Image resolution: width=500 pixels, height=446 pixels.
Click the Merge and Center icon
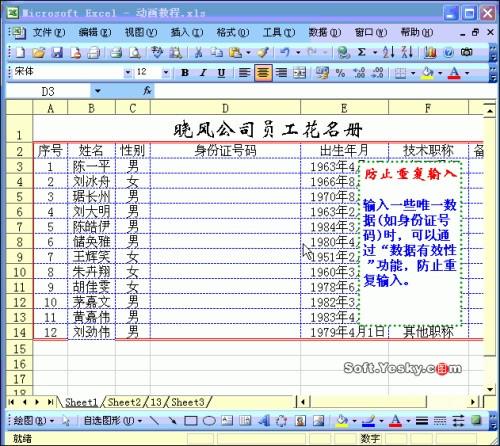299,73
